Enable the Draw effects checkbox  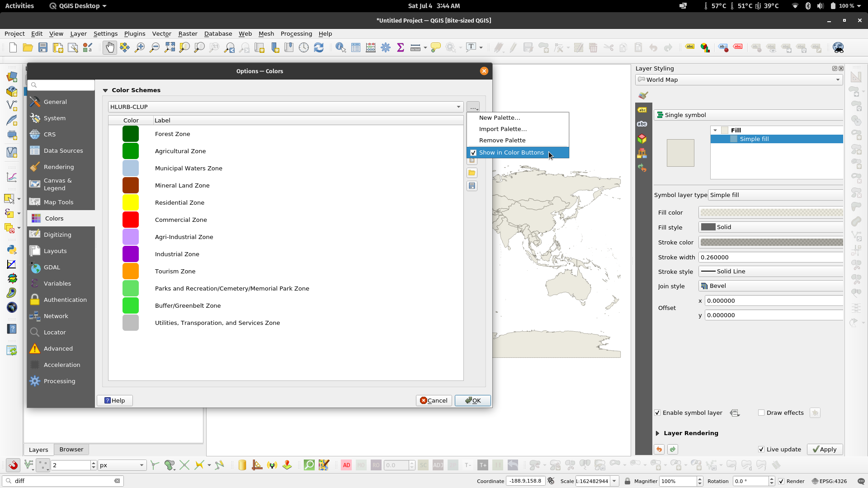coord(761,413)
